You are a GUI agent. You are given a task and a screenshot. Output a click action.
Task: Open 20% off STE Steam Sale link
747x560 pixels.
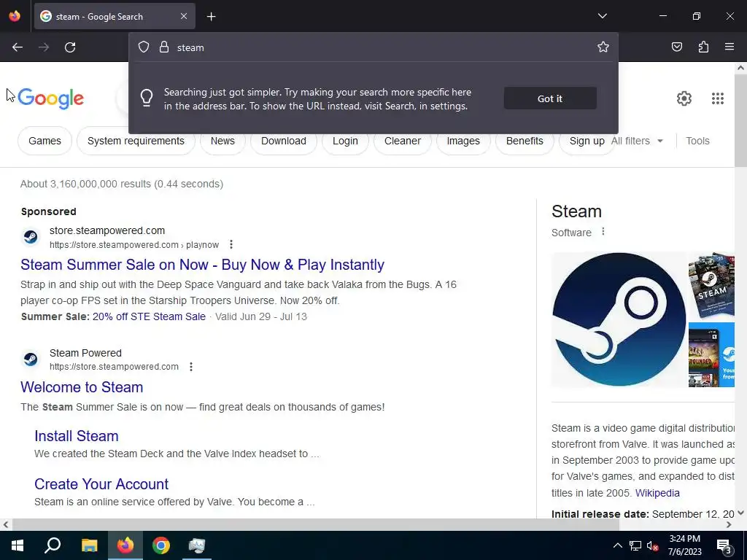coord(149,316)
